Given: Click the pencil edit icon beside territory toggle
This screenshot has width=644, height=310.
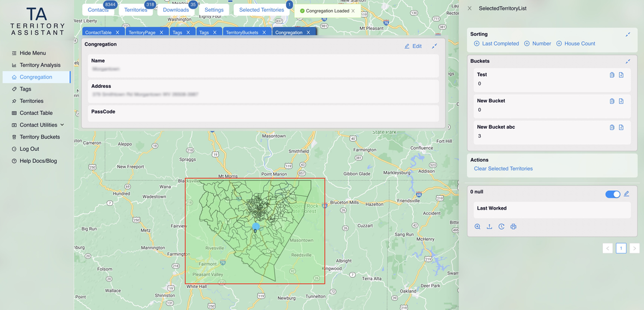Looking at the screenshot, I should coord(627,194).
